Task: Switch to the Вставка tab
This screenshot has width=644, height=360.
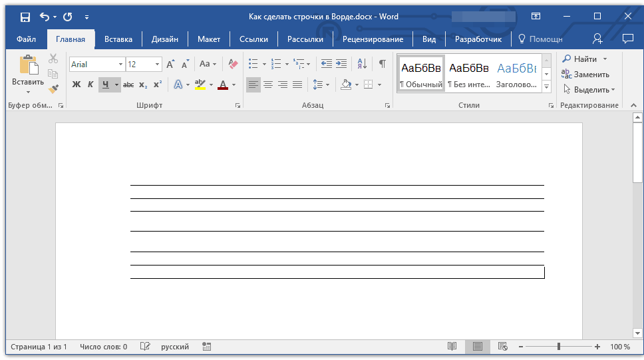Action: click(x=118, y=39)
